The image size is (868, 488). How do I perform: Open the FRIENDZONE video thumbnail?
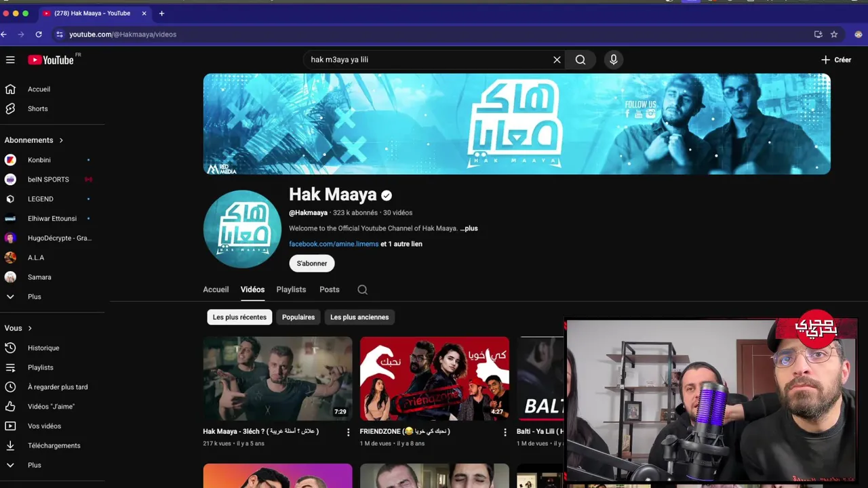tap(435, 378)
